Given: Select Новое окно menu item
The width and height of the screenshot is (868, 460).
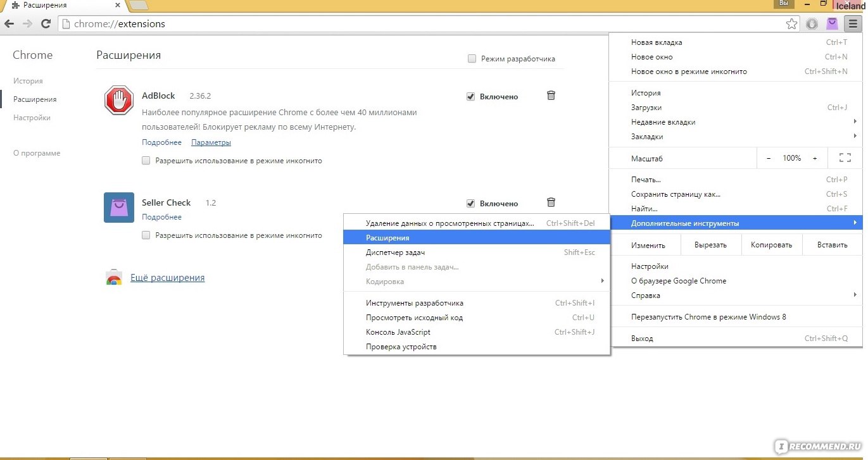Looking at the screenshot, I should pyautogui.click(x=736, y=57).
